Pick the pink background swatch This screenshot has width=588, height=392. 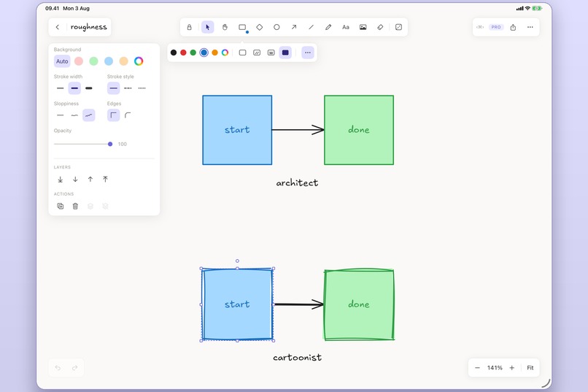click(x=79, y=61)
